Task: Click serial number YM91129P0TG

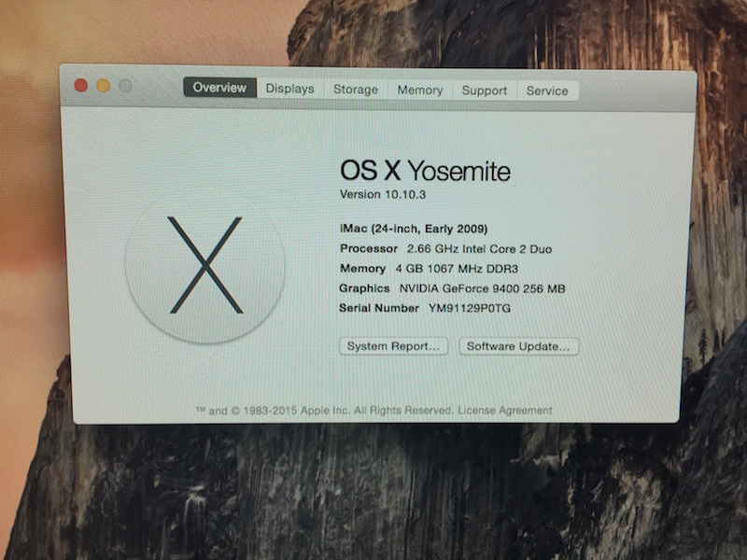Action: (470, 308)
